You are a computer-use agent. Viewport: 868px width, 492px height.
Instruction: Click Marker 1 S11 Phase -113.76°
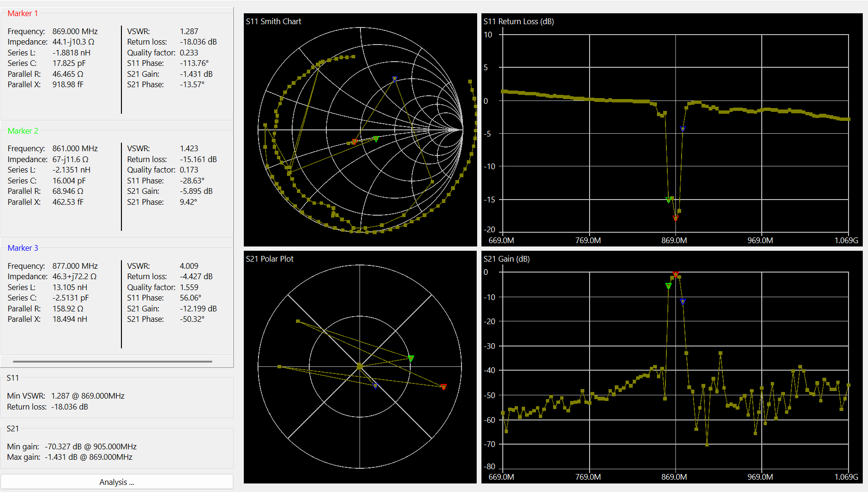pos(194,63)
